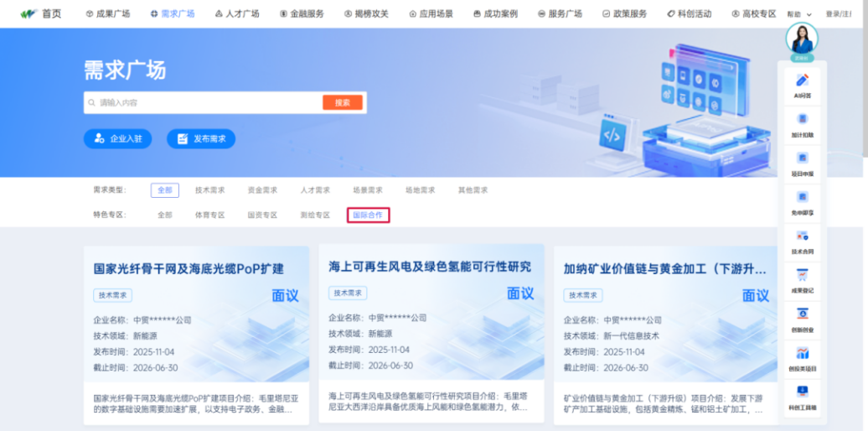Open the 项目申报 sidebar icon

(802, 158)
